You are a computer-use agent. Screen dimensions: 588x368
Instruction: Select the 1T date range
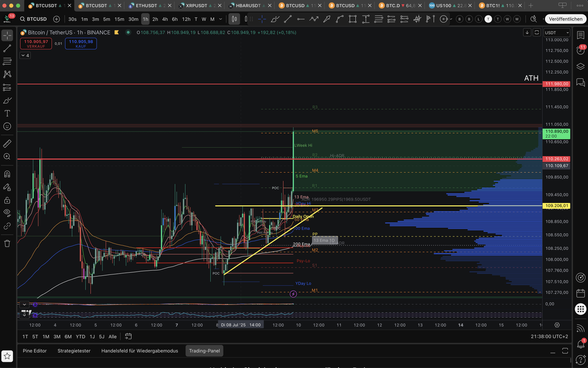click(x=25, y=337)
